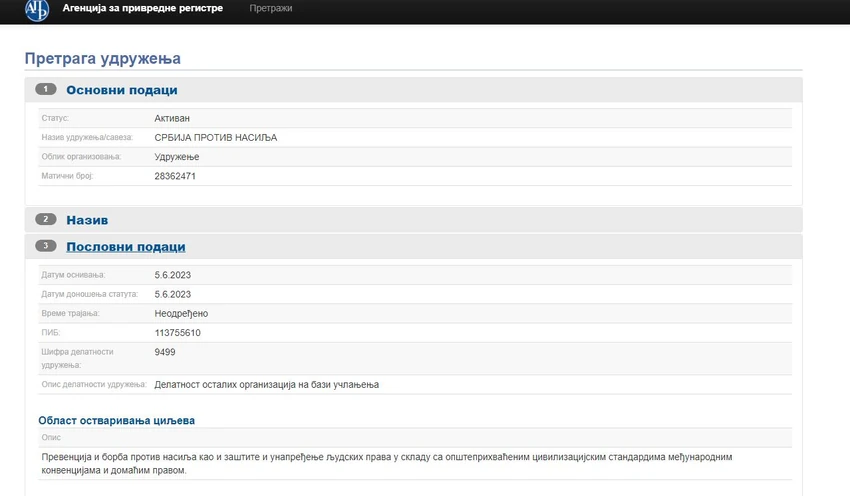Click the Неодређено duration value
Viewport: 850px width, 496px height.
pos(181,314)
